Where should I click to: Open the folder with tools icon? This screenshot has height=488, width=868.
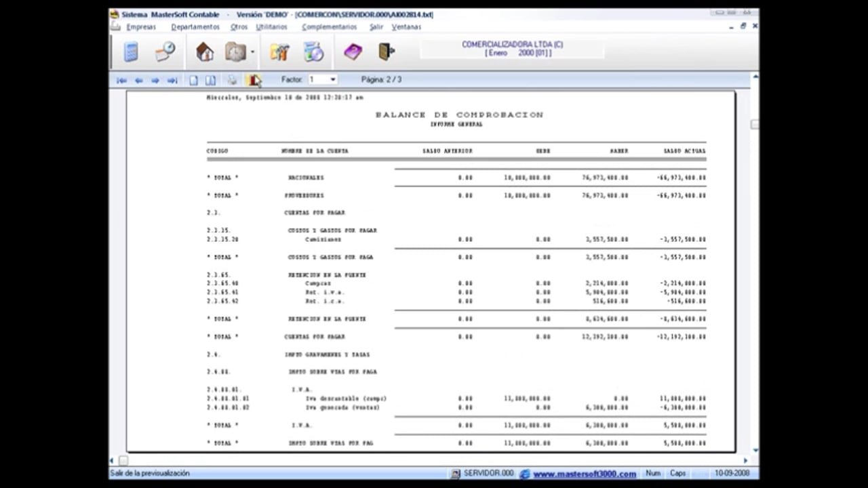(279, 52)
